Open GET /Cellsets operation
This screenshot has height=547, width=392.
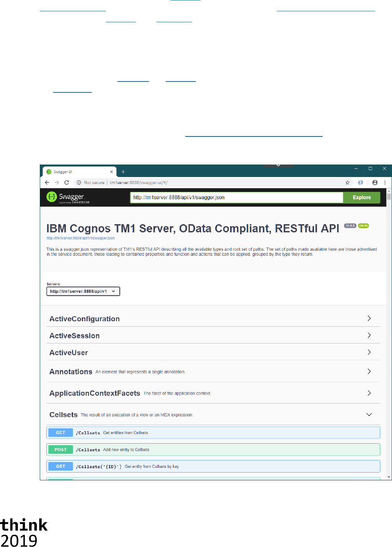pyautogui.click(x=213, y=432)
